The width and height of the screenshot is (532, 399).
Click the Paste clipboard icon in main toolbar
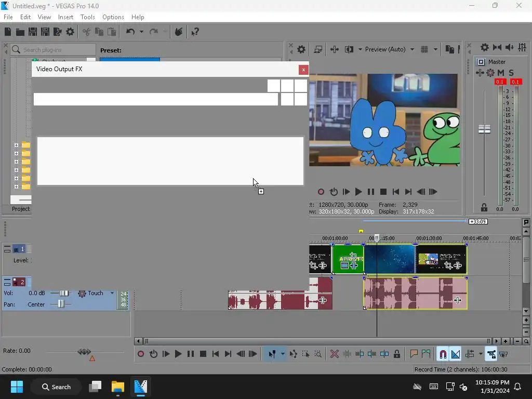112,32
